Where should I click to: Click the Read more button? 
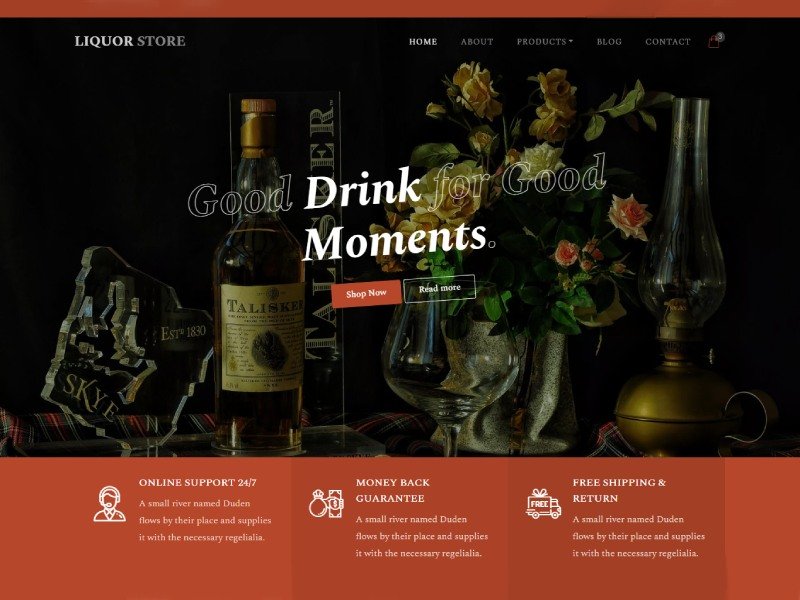click(x=440, y=289)
